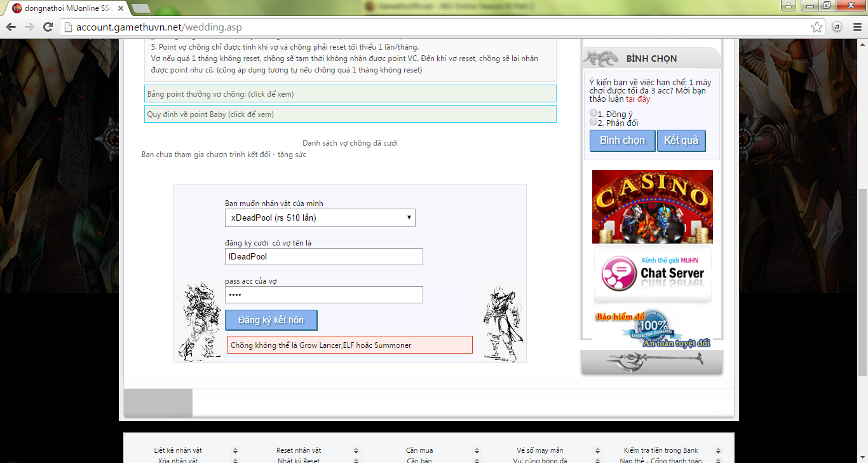
Task: Click the wife's name input field
Action: 323,257
